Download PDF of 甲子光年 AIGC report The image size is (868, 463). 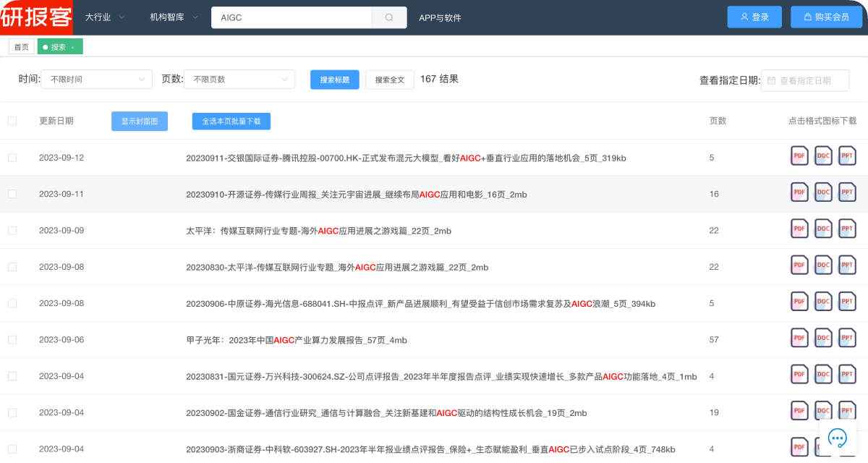click(x=799, y=338)
